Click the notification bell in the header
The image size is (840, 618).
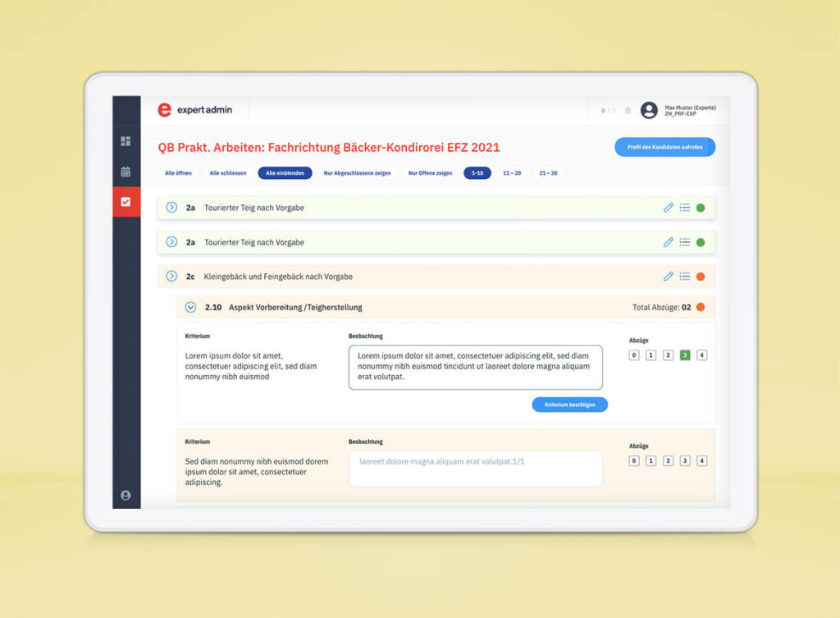pos(628,110)
